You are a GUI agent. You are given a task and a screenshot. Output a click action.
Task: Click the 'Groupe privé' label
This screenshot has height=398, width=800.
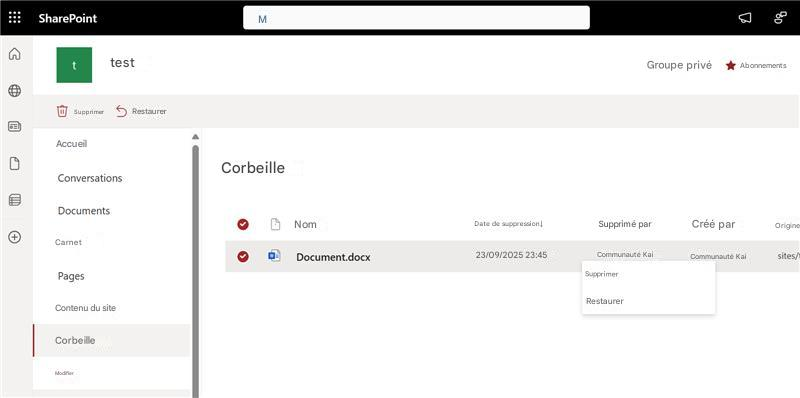pos(679,65)
